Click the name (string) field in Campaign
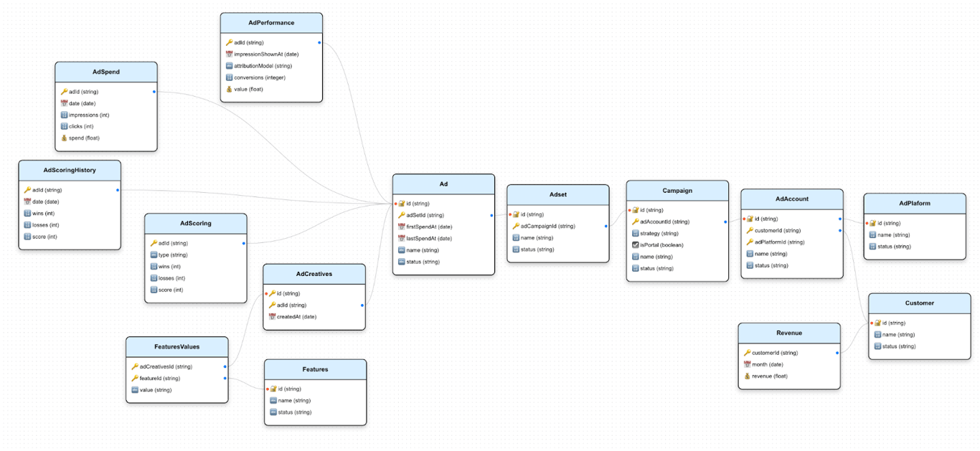The image size is (980, 451). [x=677, y=257]
